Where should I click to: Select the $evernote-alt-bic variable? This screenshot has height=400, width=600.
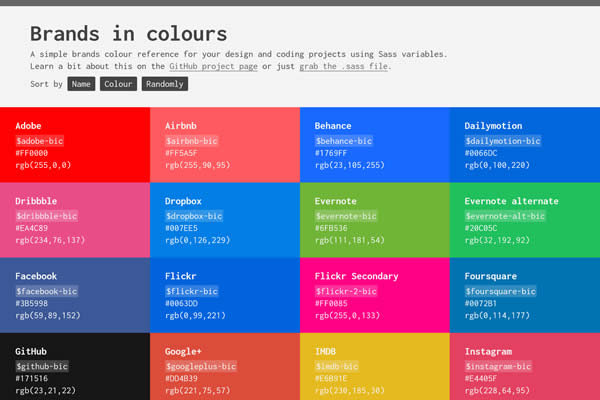point(505,216)
